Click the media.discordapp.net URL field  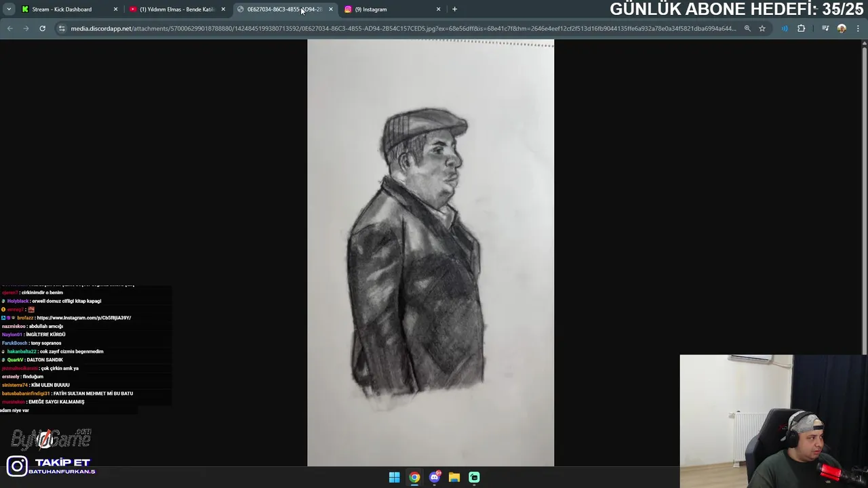403,28
